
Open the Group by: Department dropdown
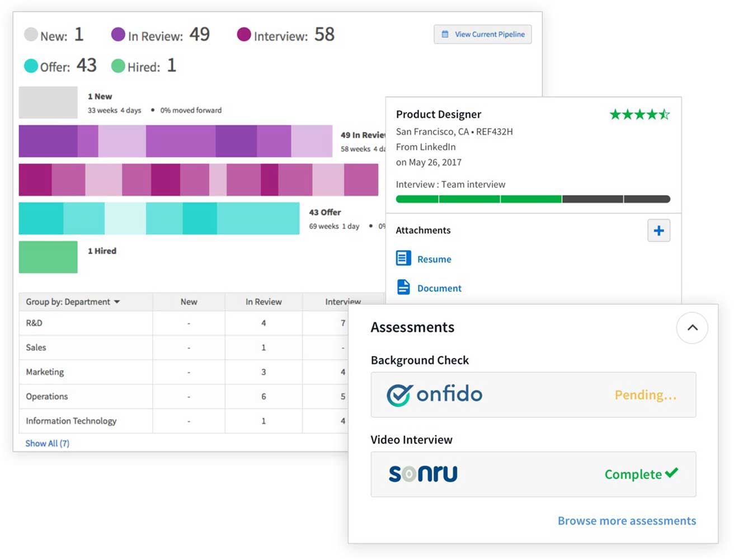tap(73, 302)
